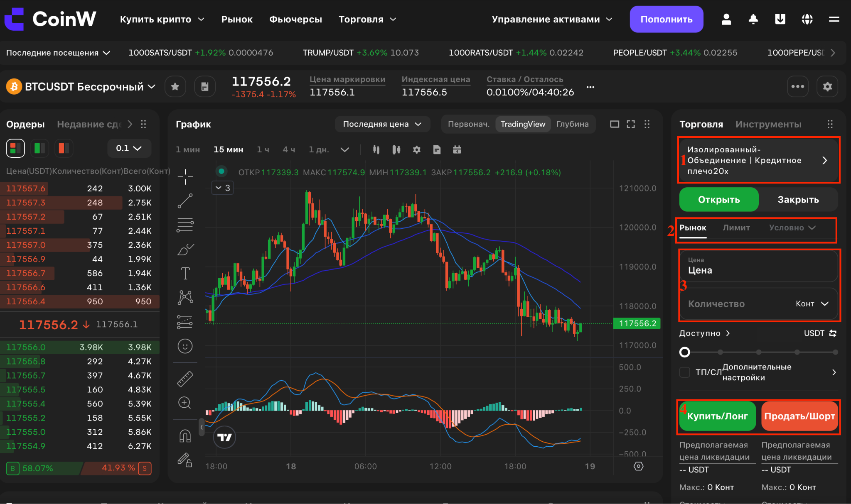Image resolution: width=851 pixels, height=504 pixels.
Task: Expand the Торговля menu in top navigation
Action: click(367, 19)
